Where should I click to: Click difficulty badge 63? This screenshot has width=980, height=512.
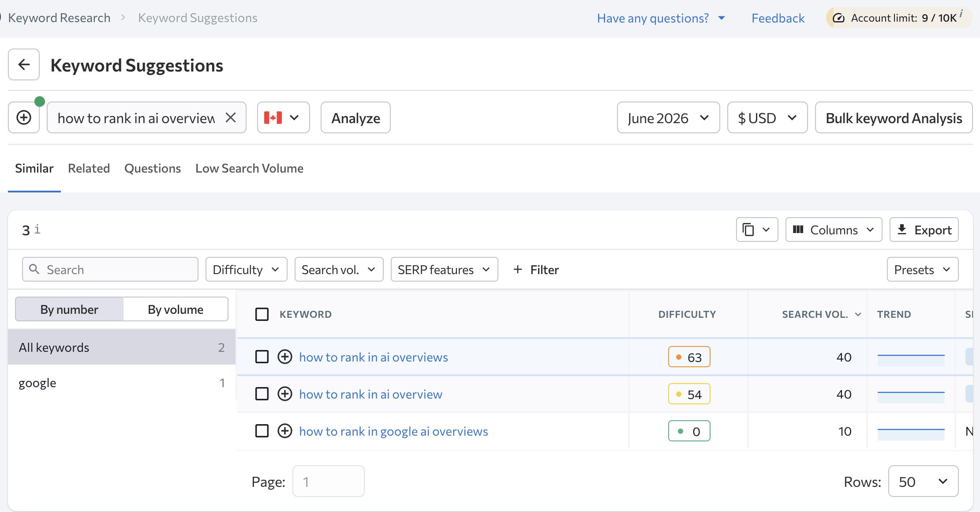689,357
